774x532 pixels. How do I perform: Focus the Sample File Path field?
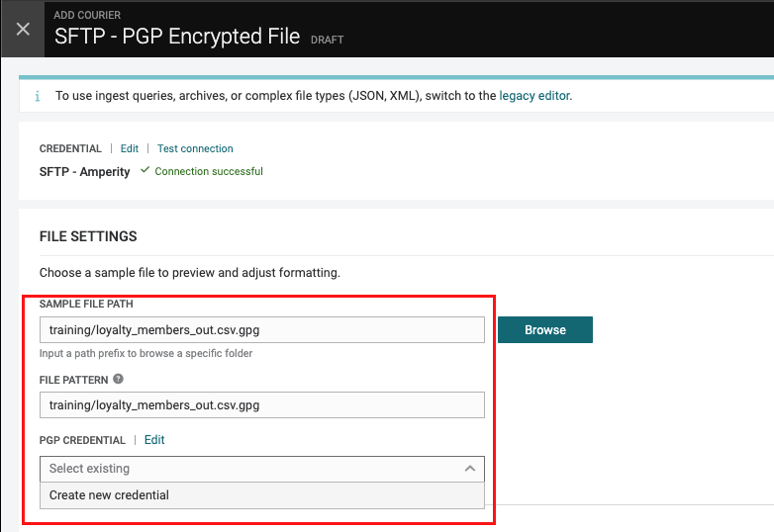pyautogui.click(x=261, y=329)
